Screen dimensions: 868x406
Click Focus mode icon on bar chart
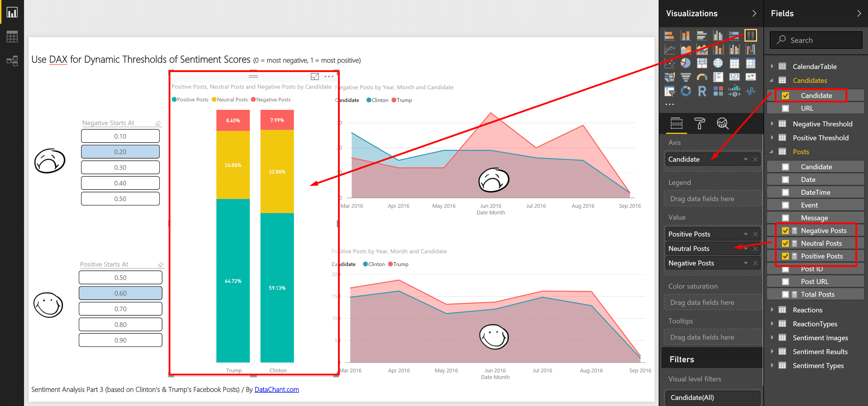click(314, 77)
